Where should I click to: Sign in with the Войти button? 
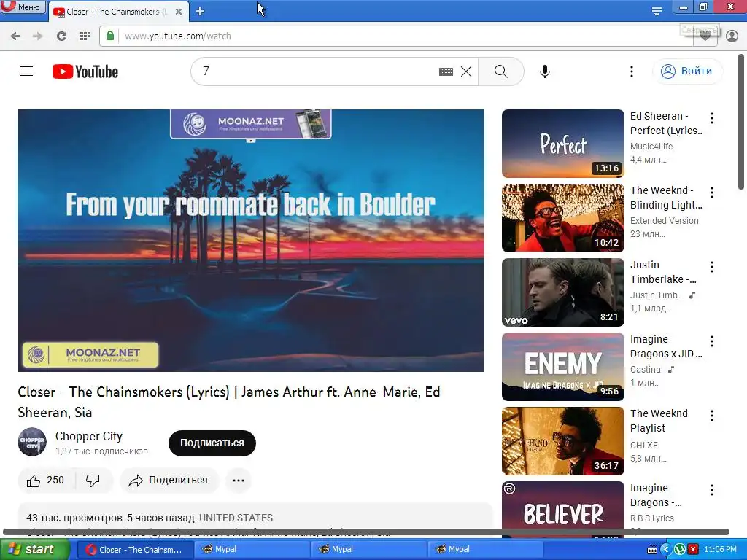[x=687, y=71]
